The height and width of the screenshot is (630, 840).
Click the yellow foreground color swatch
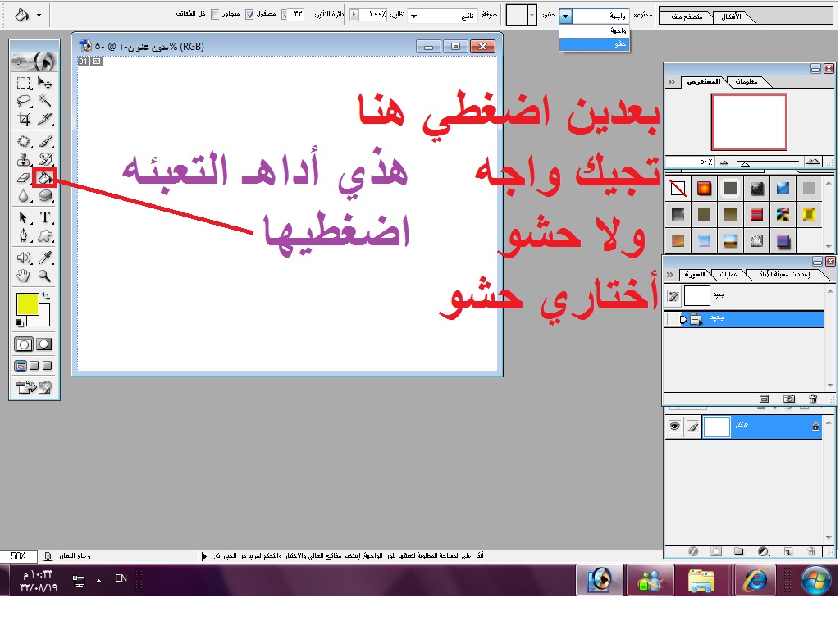point(27,304)
